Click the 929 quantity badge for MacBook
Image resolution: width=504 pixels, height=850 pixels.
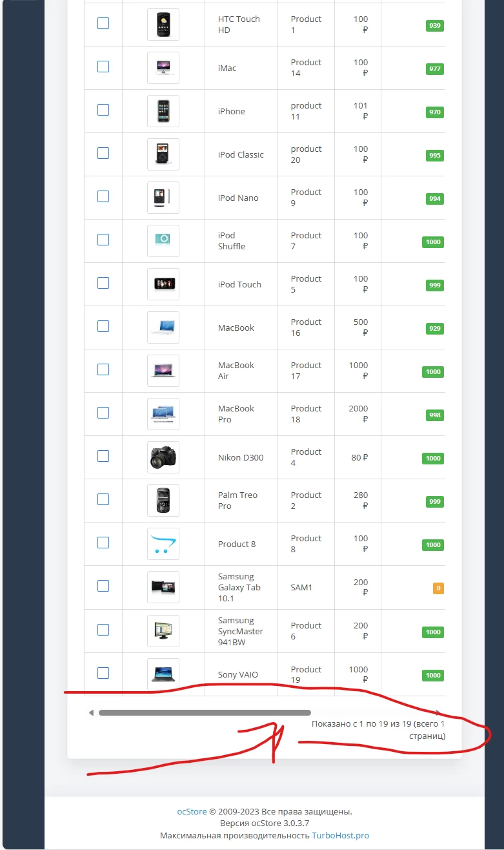[x=435, y=329]
